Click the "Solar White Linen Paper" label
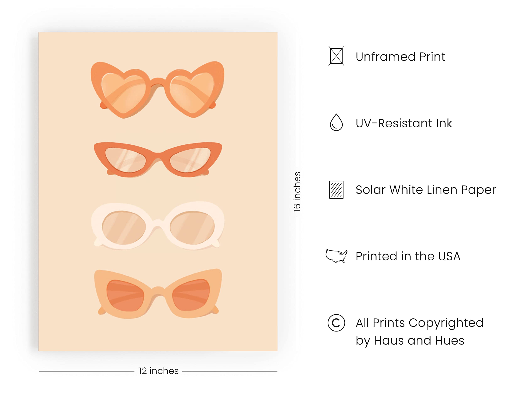This screenshot has width=532, height=399. (426, 190)
